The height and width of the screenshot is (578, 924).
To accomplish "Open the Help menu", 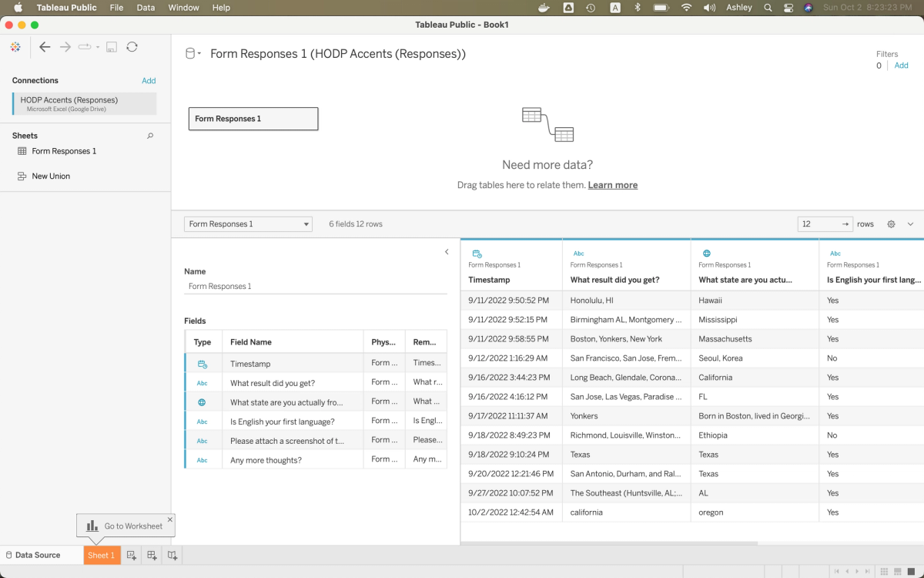I will coord(221,8).
